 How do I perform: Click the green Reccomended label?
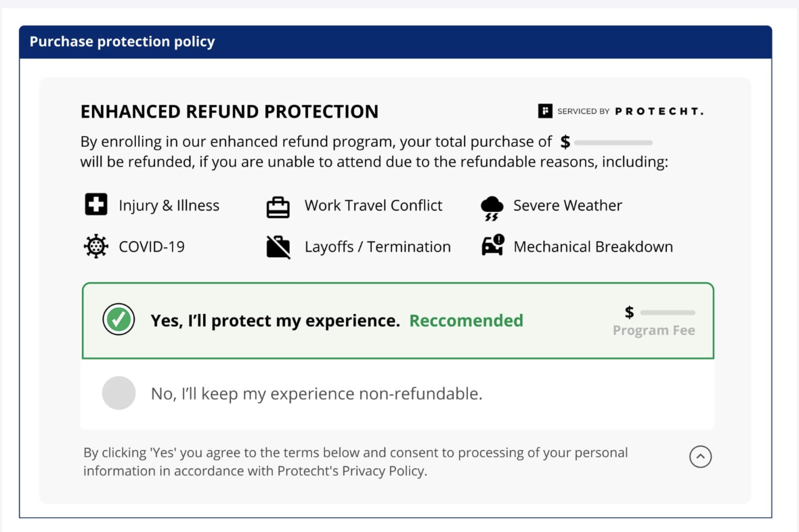click(466, 320)
